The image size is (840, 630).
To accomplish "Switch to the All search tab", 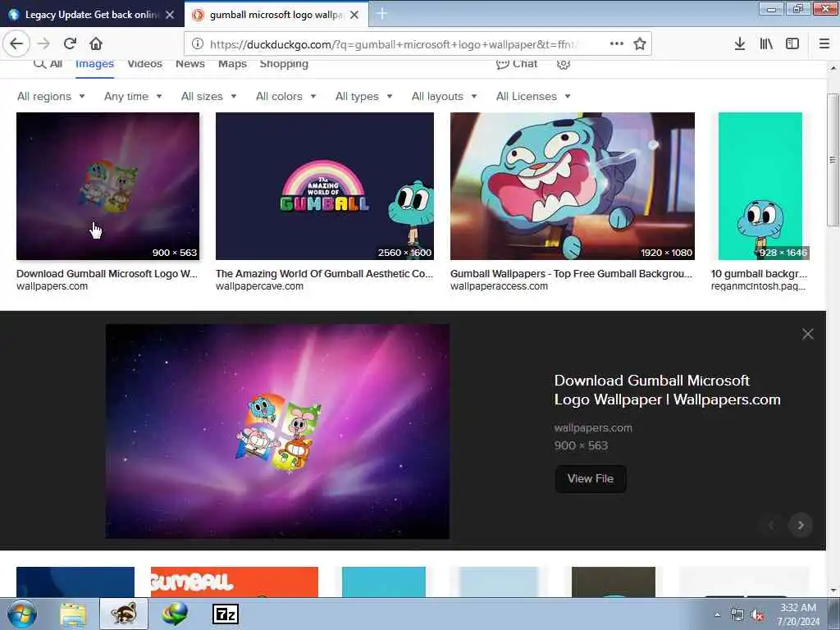I will pos(48,64).
